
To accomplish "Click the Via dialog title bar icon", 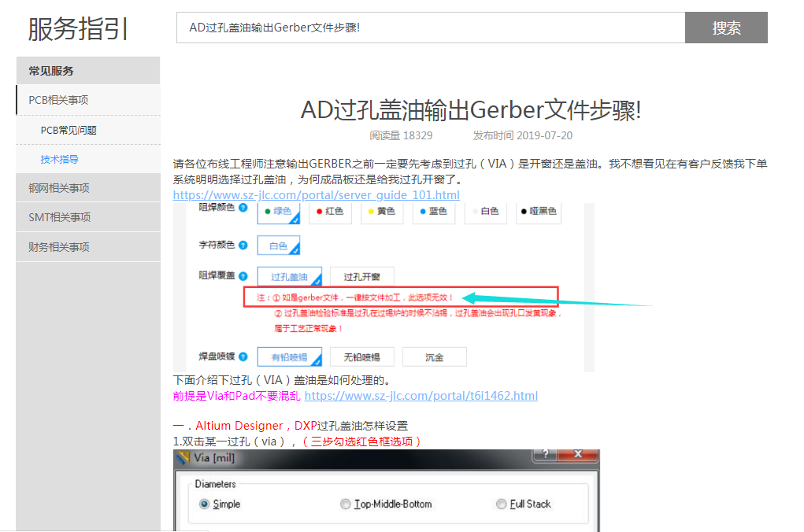I will (183, 458).
